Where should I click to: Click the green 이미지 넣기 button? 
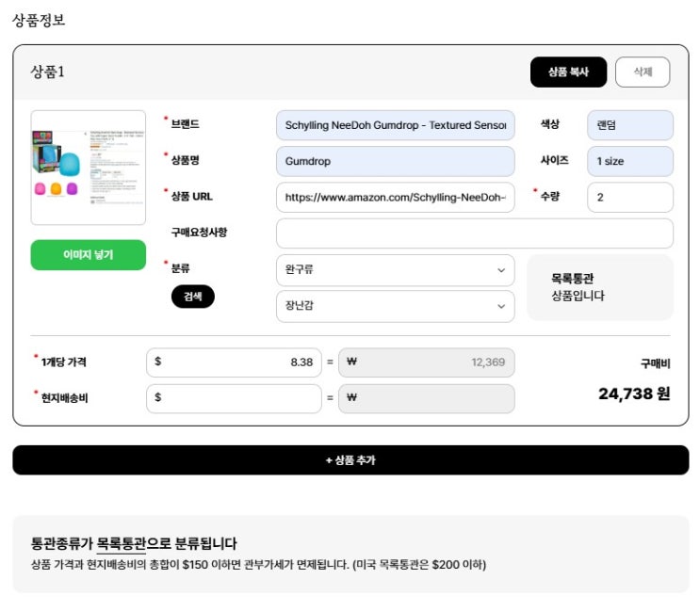click(x=88, y=254)
